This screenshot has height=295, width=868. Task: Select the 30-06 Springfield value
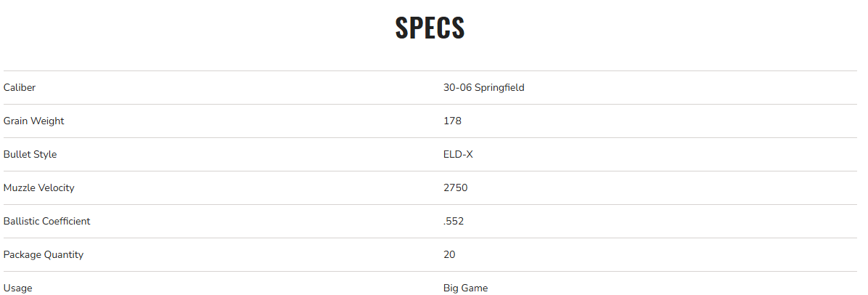coord(483,88)
